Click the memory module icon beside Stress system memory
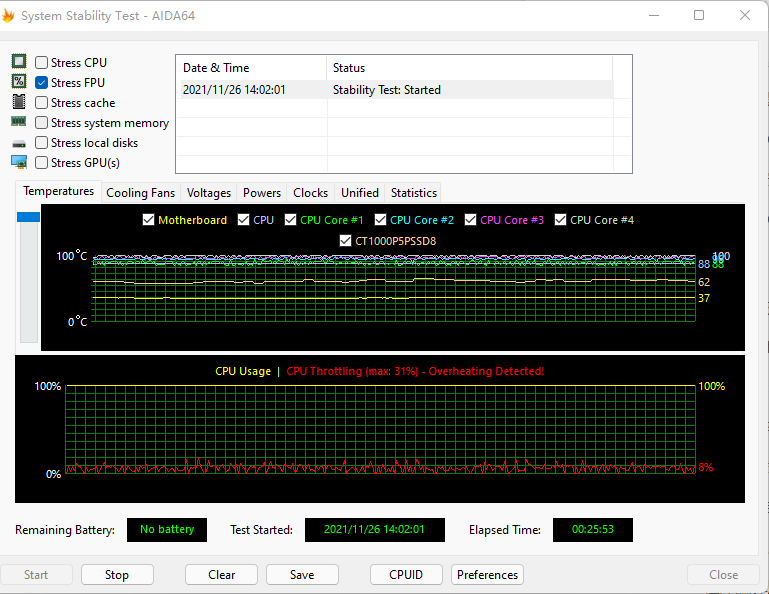The width and height of the screenshot is (769, 594). point(19,122)
